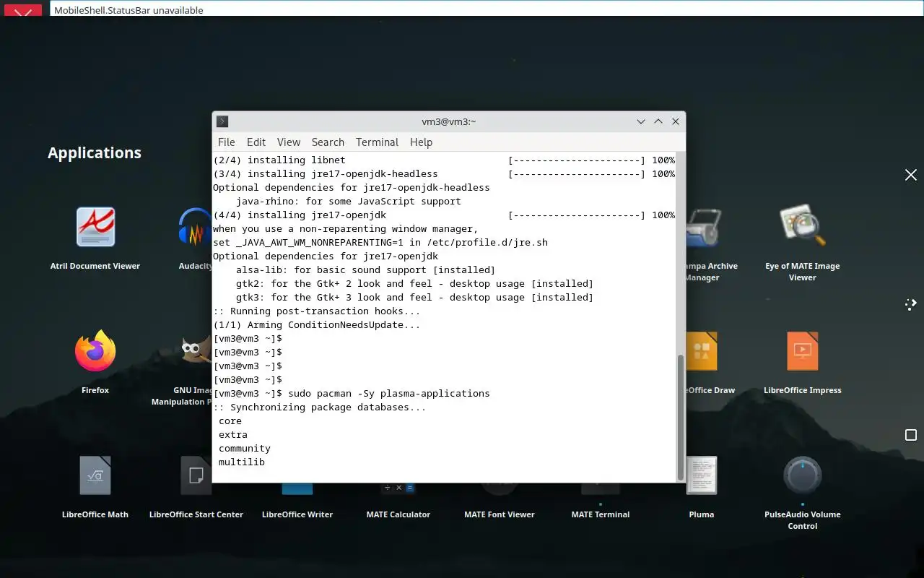Viewport: 924px width, 578px height.
Task: Click 'Running post-transaction hooks...' line
Action: point(316,311)
